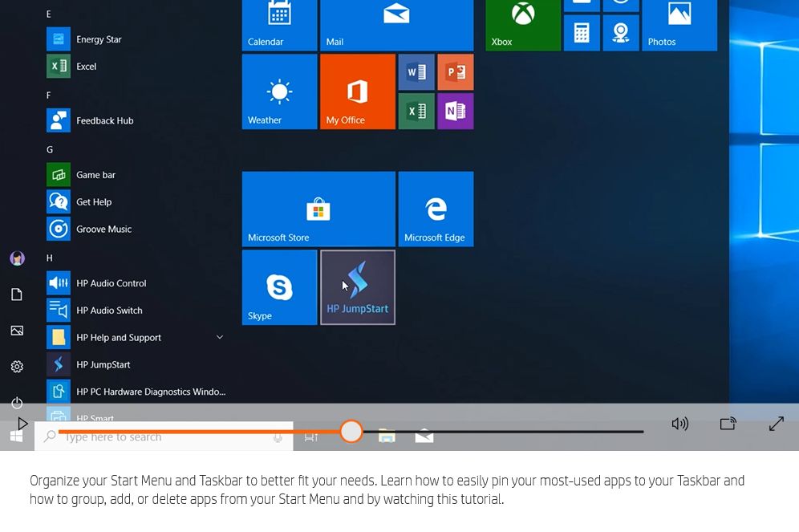Open Settings gear in Start sidebar
799x532 pixels.
tap(17, 367)
